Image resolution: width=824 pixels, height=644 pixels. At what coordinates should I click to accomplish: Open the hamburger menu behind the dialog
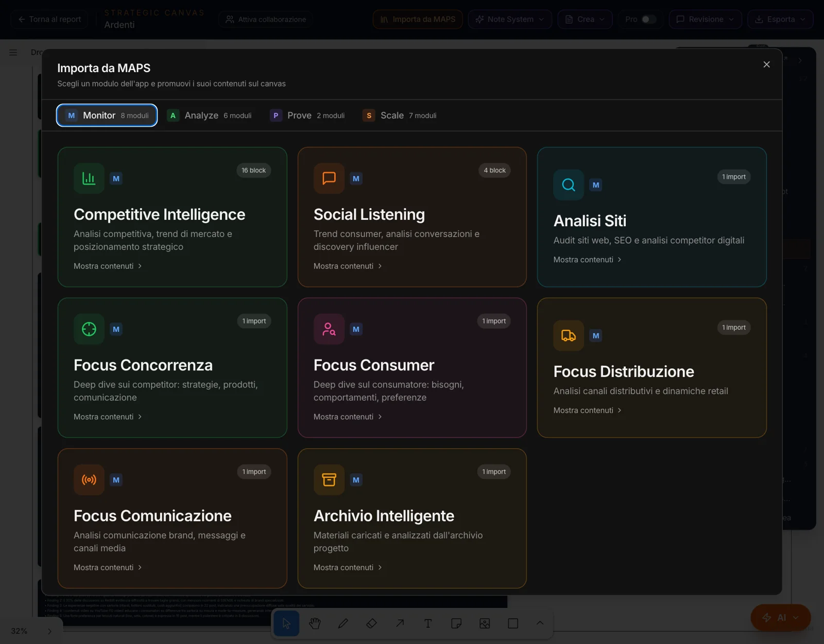[13, 52]
